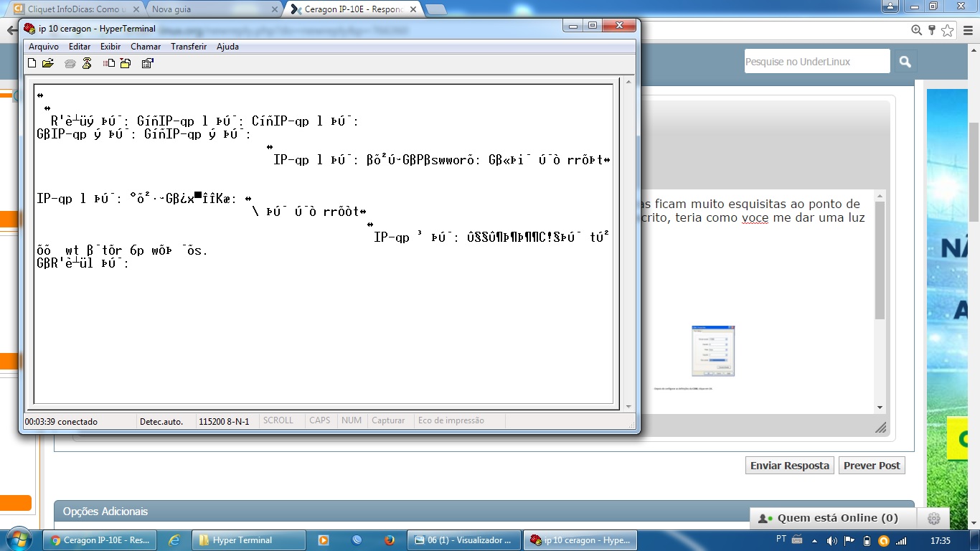Click the new tab button in Chrome
The height and width of the screenshot is (551, 980).
coord(436,9)
